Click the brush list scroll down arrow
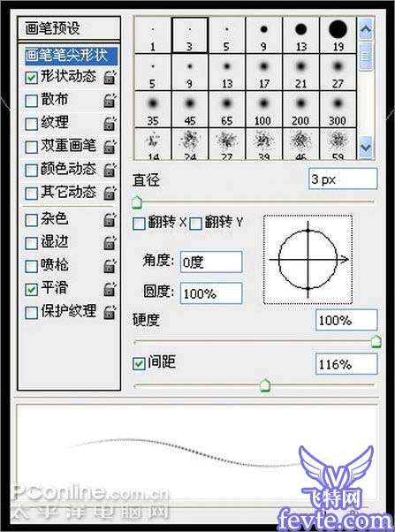The height and width of the screenshot is (532, 395). coord(366,148)
